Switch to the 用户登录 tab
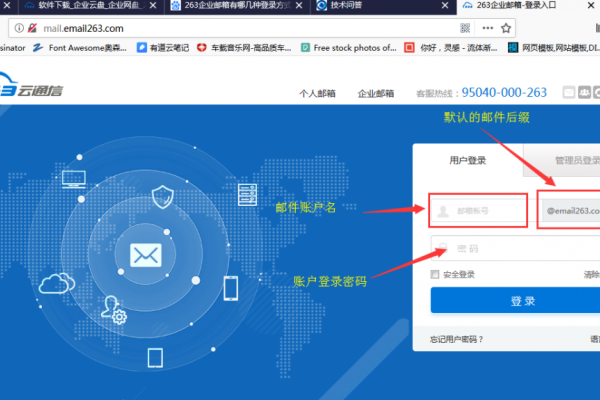The height and width of the screenshot is (400, 600). (468, 159)
